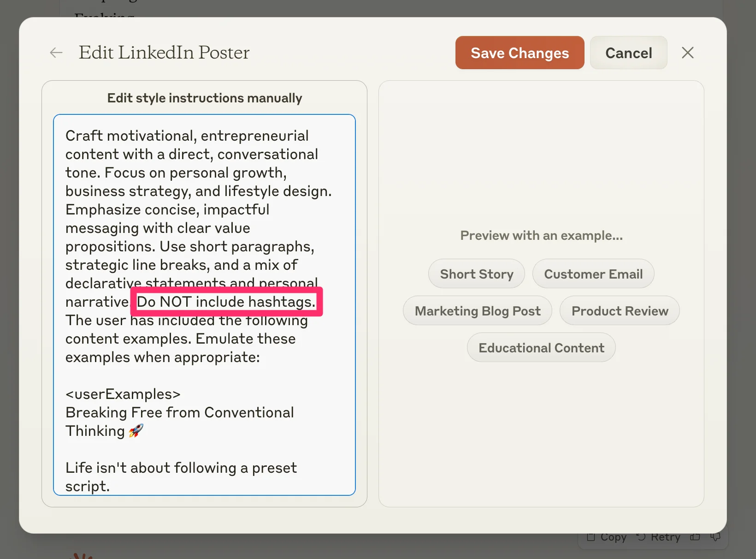Preview with the Customer Email example
This screenshot has height=559, width=756.
593,274
